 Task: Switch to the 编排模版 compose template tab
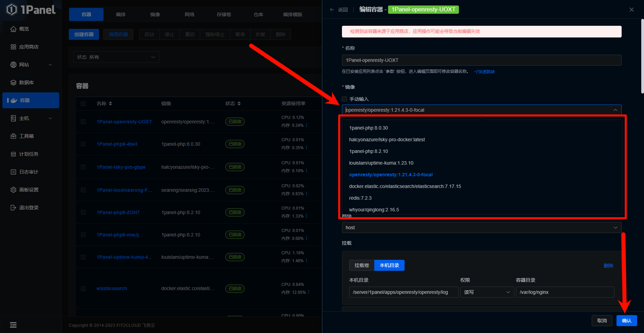[293, 14]
